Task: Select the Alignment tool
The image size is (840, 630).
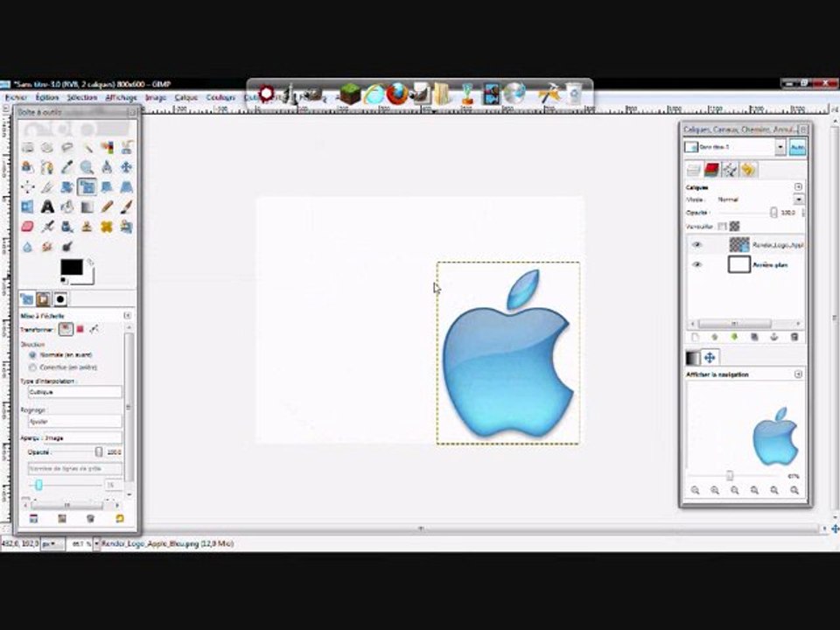Action: [27, 187]
